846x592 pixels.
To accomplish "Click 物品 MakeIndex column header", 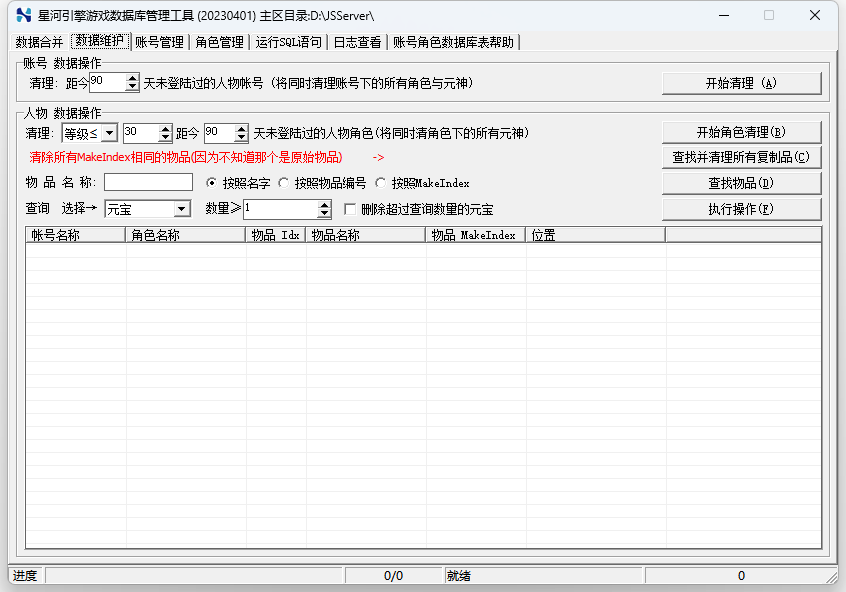I will (474, 235).
